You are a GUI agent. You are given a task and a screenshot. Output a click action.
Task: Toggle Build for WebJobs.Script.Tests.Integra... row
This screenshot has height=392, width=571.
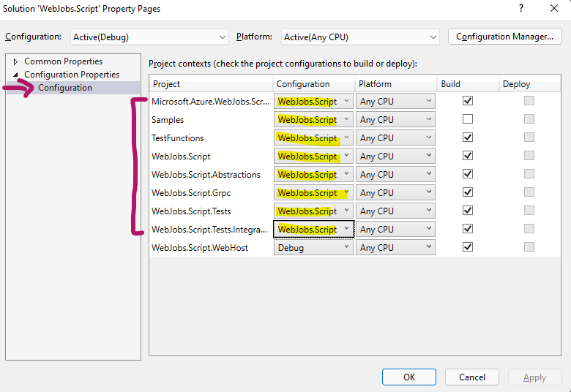(x=468, y=229)
